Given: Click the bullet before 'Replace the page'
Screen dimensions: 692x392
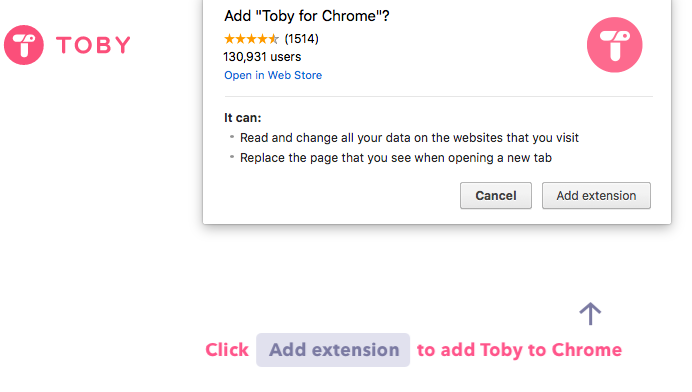Looking at the screenshot, I should coord(232,157).
